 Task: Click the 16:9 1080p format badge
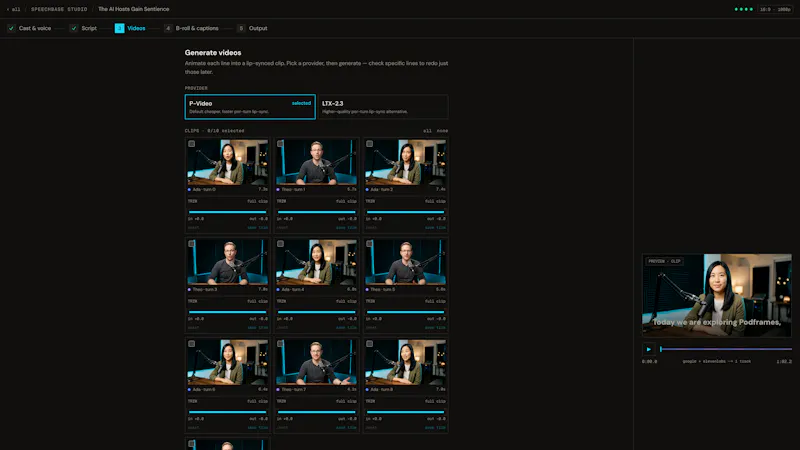click(x=775, y=9)
